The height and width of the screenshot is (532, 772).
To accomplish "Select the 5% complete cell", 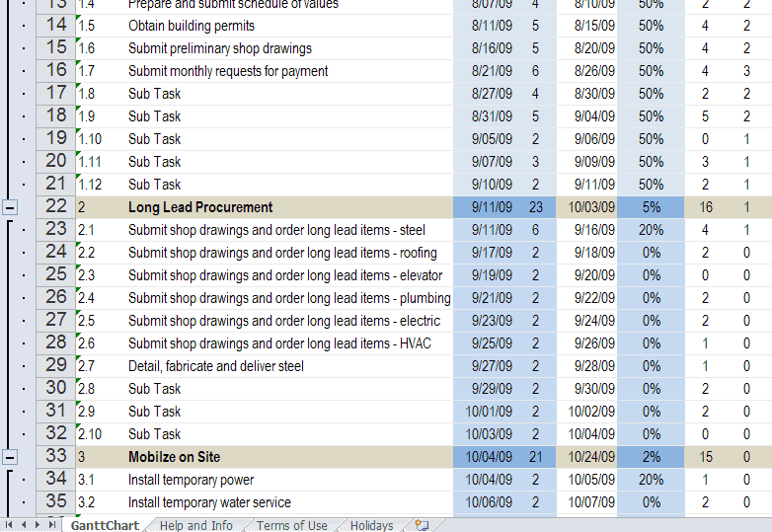I will (651, 207).
